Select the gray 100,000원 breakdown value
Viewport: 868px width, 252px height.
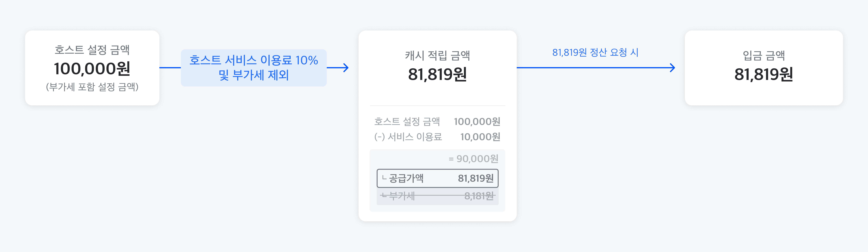click(477, 121)
